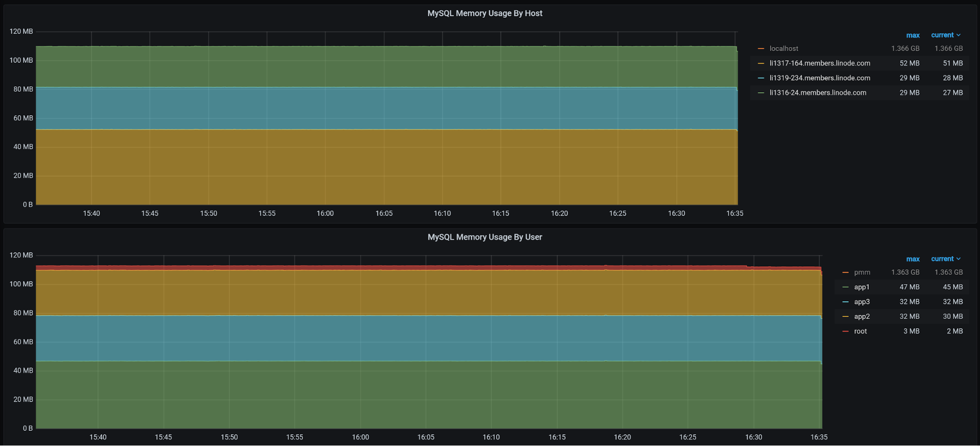Viewport: 980px width, 446px height.
Task: Isolate the li1316-24.members.linode.com series label
Action: click(x=818, y=93)
